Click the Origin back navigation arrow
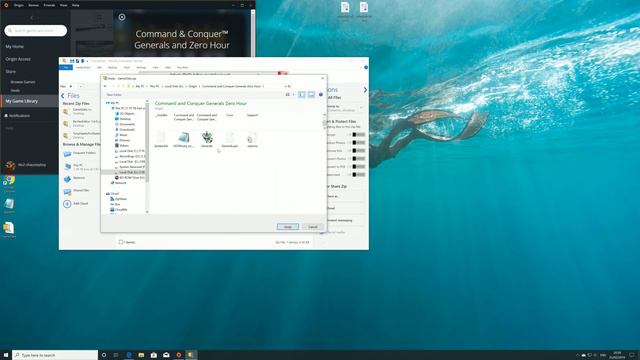This screenshot has height=360, width=640. click(31, 18)
